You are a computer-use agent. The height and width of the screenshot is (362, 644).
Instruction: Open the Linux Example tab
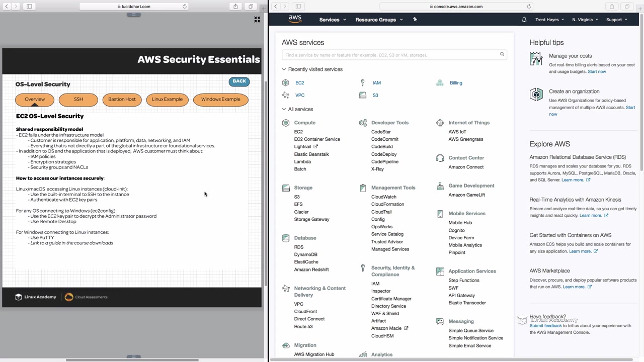tap(167, 99)
